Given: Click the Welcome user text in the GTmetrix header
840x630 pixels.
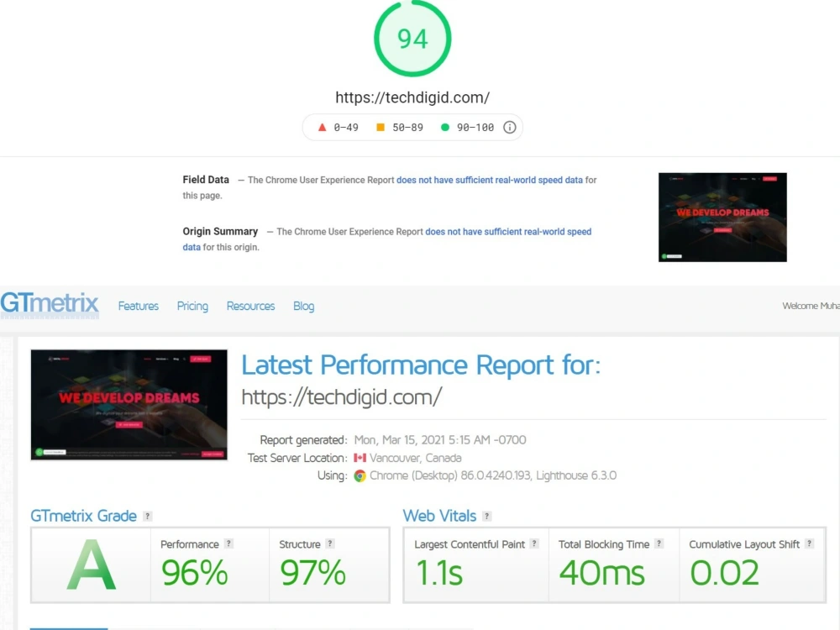Looking at the screenshot, I should pos(811,306).
